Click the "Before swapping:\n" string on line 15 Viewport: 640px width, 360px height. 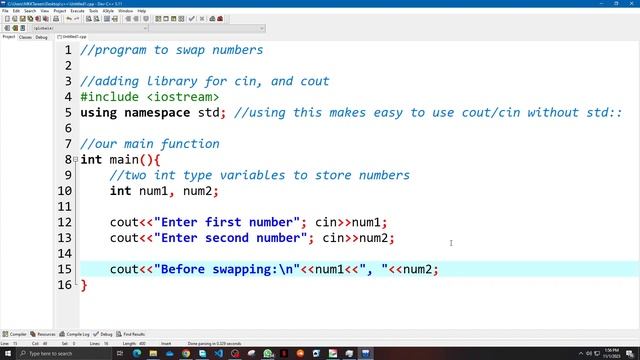[x=227, y=269]
